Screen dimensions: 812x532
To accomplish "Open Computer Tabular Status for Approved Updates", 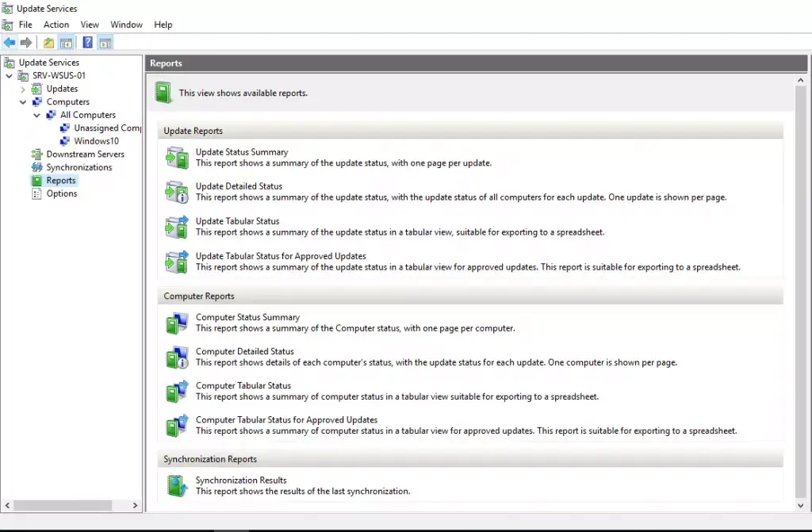I will point(286,420).
